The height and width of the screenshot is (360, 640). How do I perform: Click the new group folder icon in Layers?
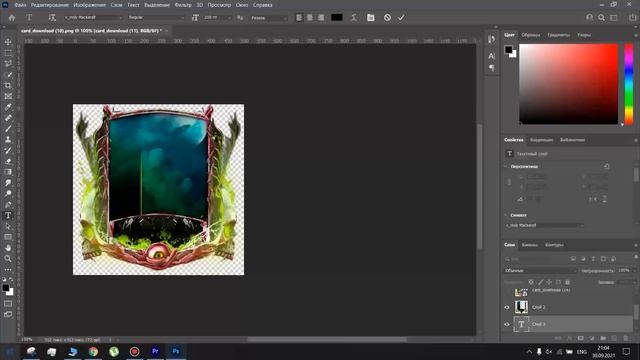[603, 338]
